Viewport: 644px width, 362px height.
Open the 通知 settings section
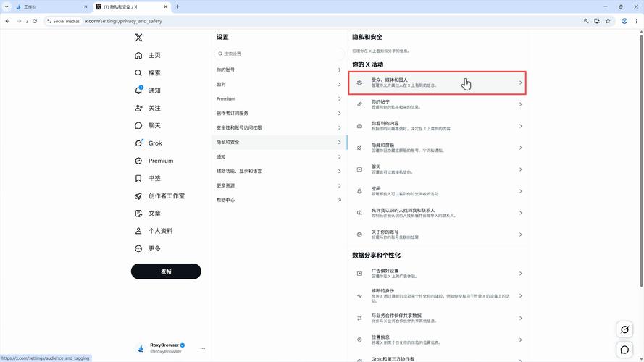pos(280,157)
